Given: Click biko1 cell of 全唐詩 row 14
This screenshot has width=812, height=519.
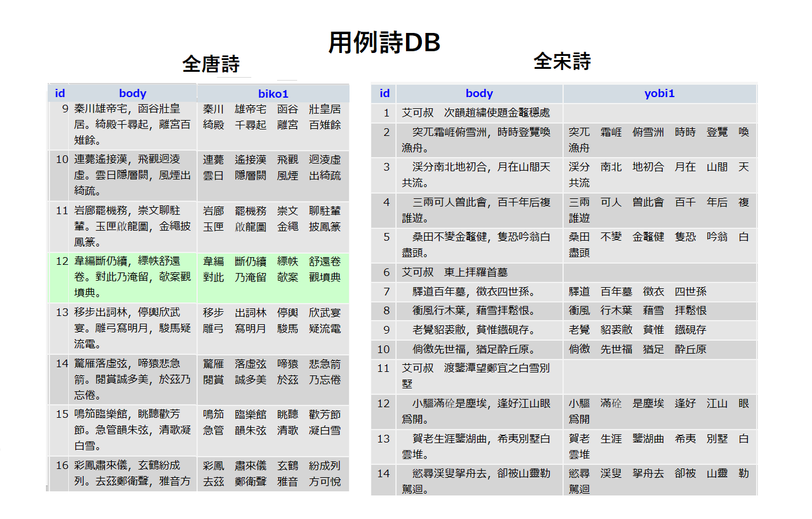Looking at the screenshot, I should [273, 380].
